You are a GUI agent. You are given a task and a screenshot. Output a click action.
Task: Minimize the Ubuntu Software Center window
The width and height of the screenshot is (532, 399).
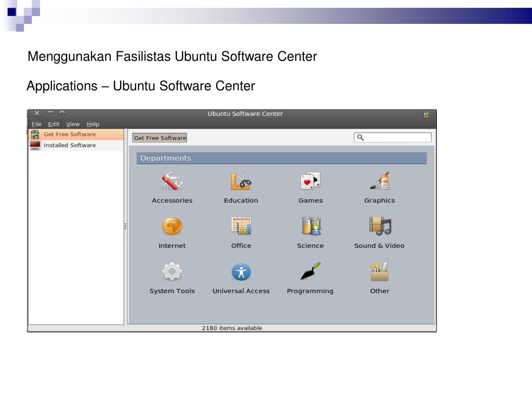pos(50,112)
